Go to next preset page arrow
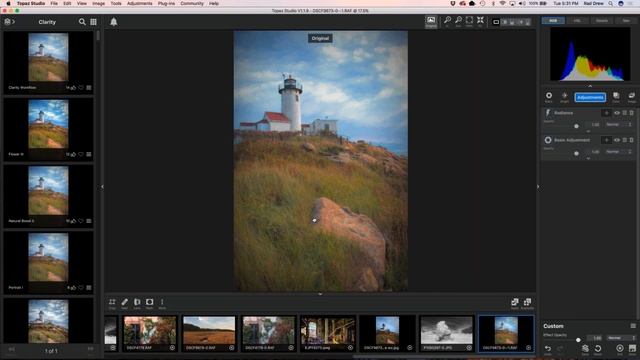This screenshot has width=640, height=360. click(x=90, y=349)
